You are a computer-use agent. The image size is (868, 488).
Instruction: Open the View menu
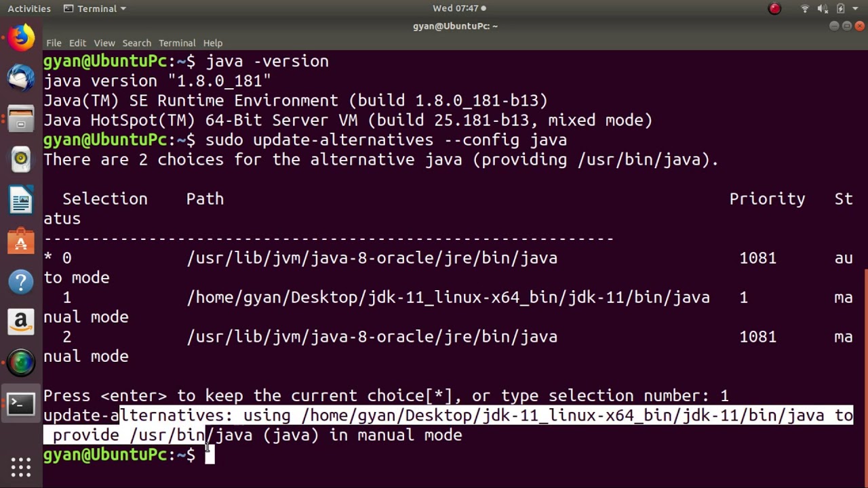pyautogui.click(x=104, y=43)
